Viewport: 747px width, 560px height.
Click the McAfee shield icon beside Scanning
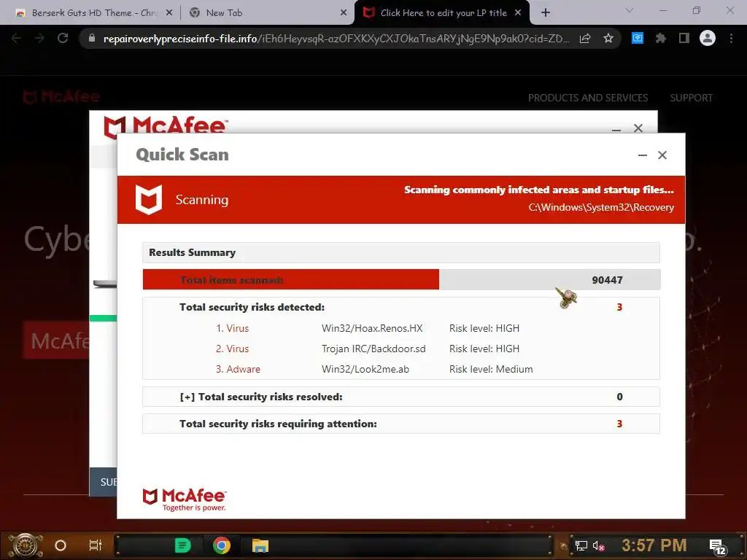[149, 200]
